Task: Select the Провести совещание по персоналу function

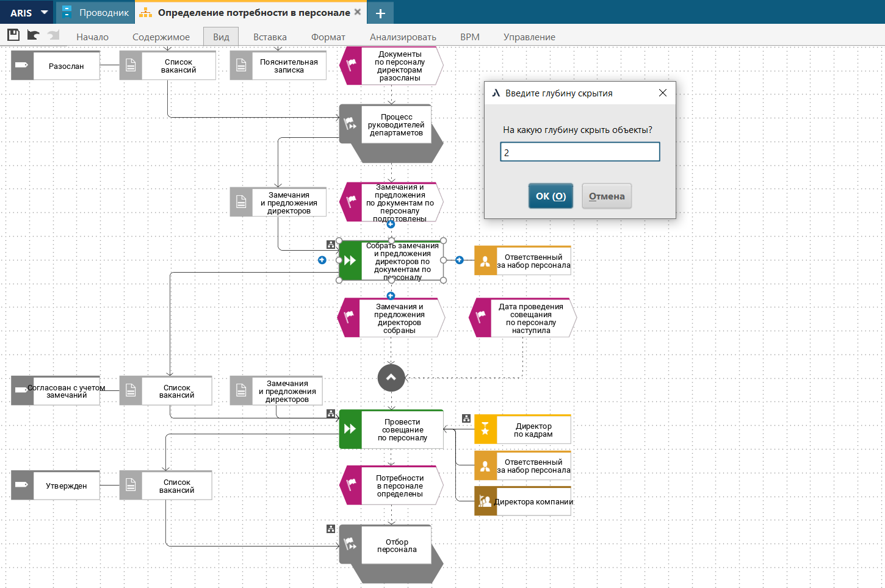Action: pos(391,429)
